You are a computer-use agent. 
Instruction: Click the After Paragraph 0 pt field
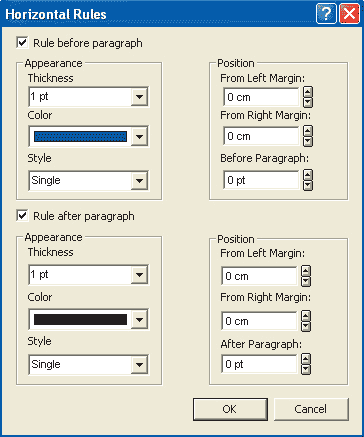259,364
